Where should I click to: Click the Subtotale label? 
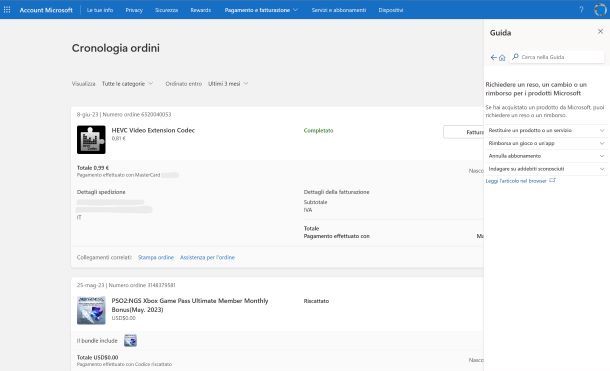(x=316, y=202)
